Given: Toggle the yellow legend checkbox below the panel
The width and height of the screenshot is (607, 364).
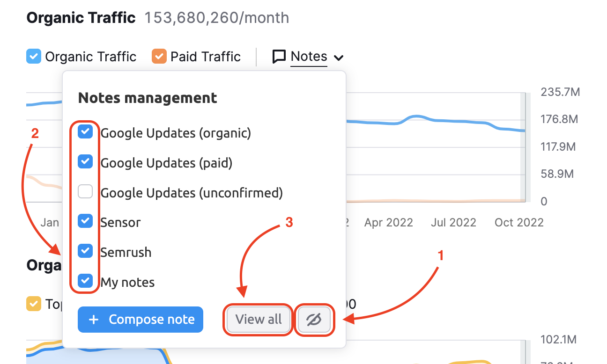Looking at the screenshot, I should 34,304.
